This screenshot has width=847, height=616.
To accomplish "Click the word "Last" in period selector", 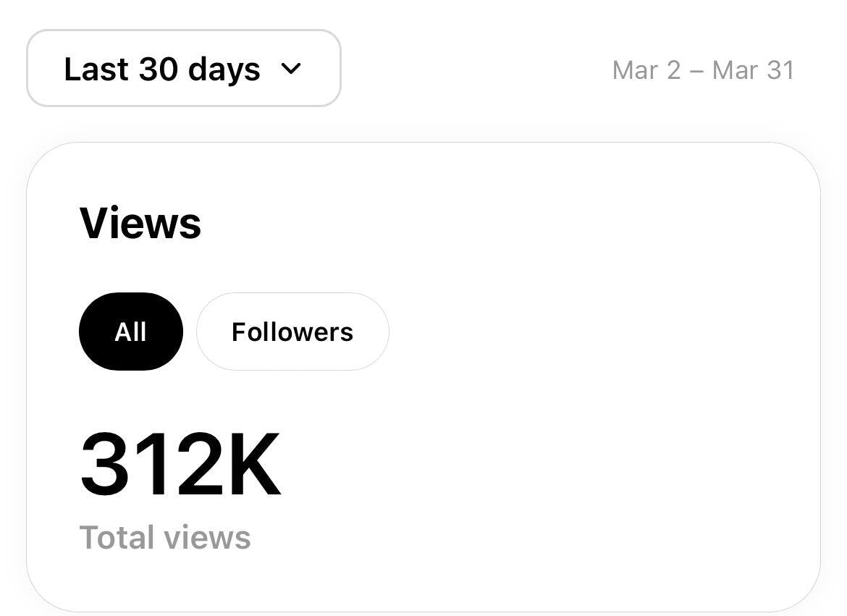I will pos(96,69).
